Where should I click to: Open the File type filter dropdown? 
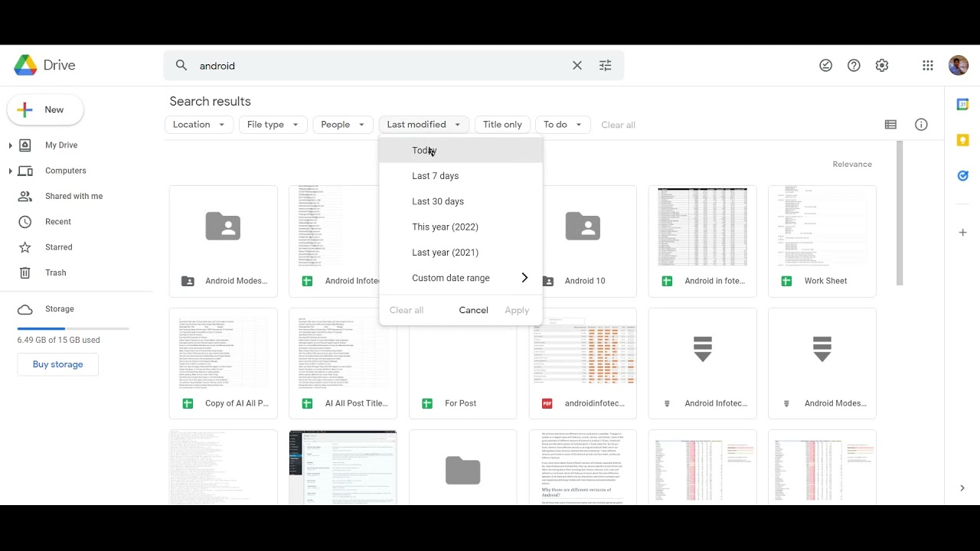point(273,125)
